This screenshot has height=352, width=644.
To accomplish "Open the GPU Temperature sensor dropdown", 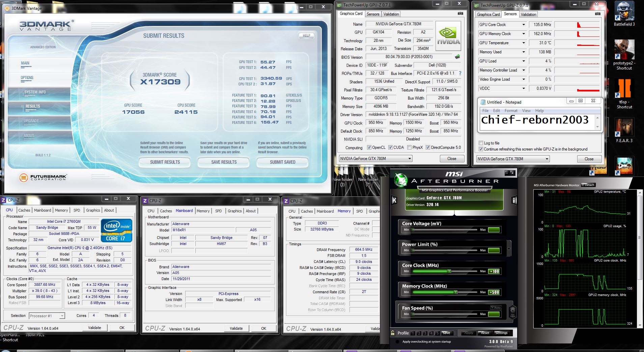I will click(524, 43).
